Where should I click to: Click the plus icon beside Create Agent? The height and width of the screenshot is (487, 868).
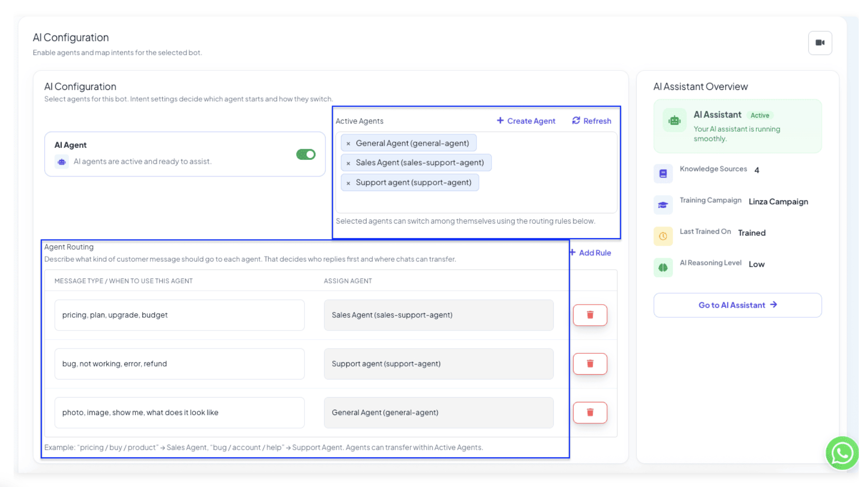[500, 120]
